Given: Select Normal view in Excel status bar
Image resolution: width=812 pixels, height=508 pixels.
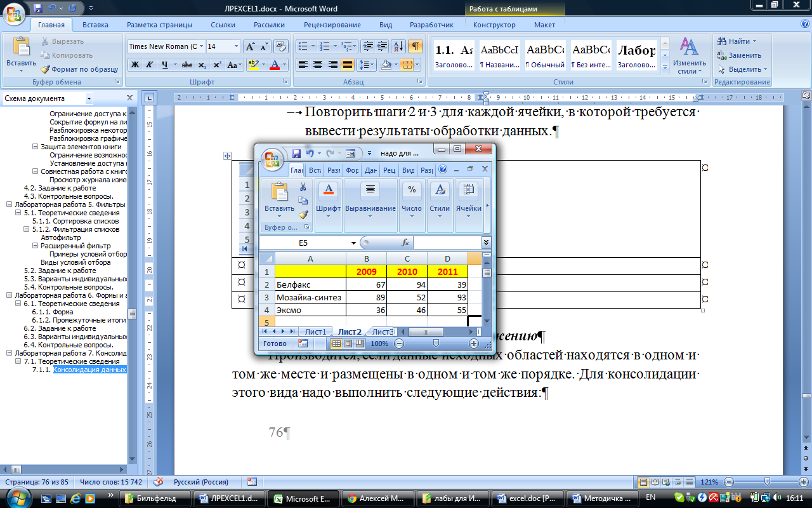Looking at the screenshot, I should coord(337,344).
